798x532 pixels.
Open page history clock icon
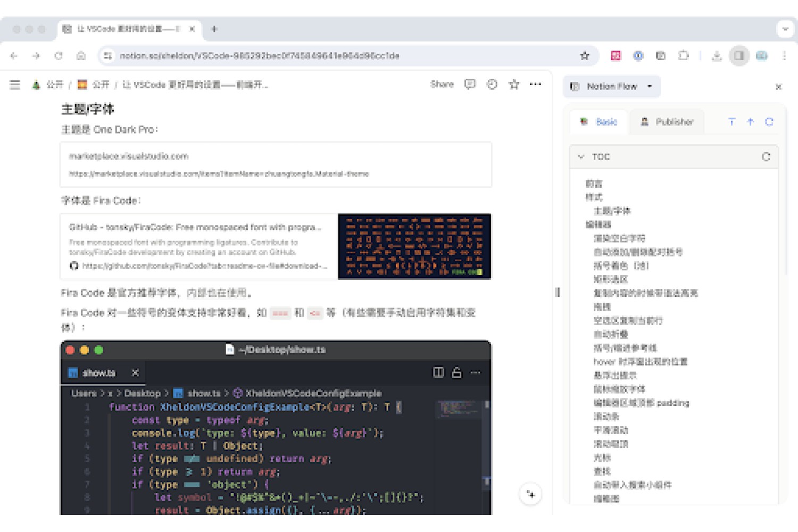(492, 84)
